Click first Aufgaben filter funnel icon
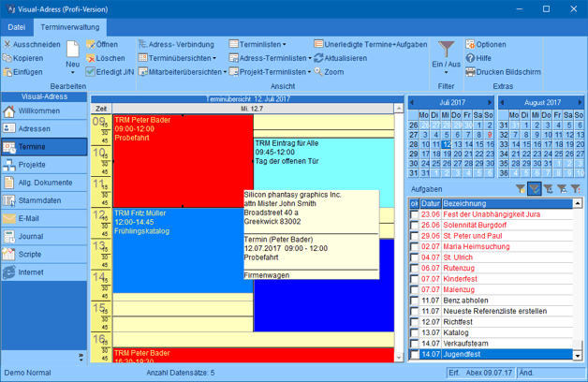588x382 pixels. [x=521, y=189]
